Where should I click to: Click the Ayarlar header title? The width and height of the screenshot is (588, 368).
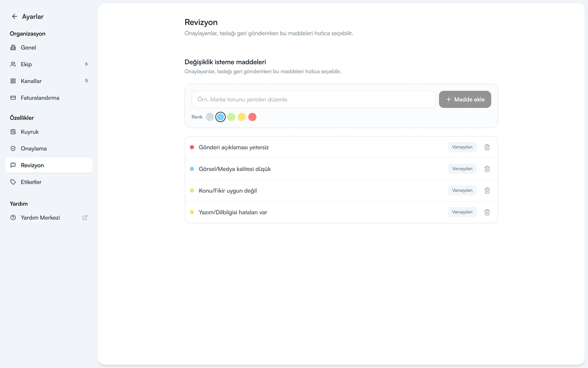[x=33, y=17]
